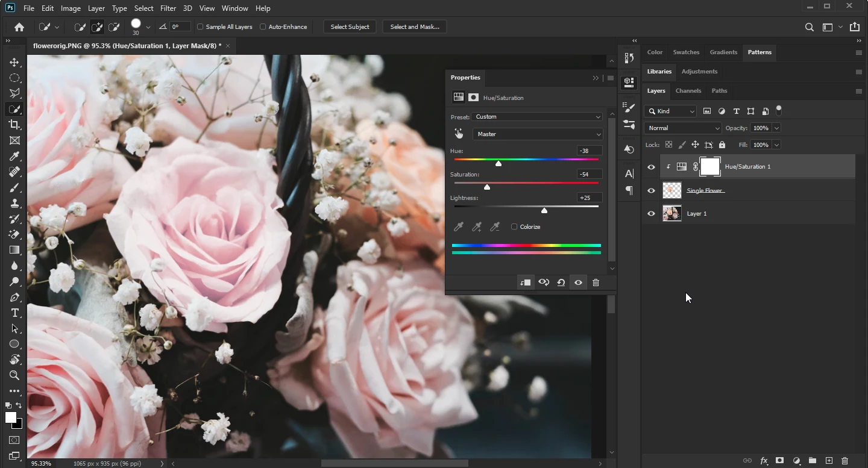Select the Eyedropper tool in left toolbar

tap(14, 157)
